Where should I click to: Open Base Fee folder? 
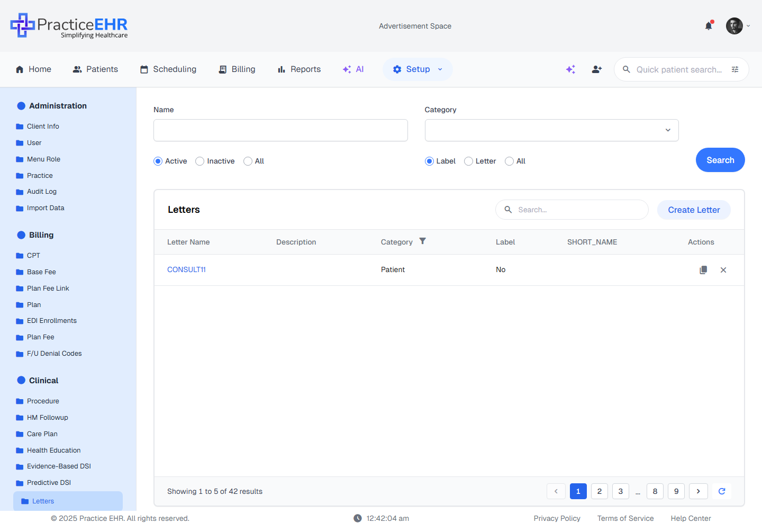[x=36, y=272]
